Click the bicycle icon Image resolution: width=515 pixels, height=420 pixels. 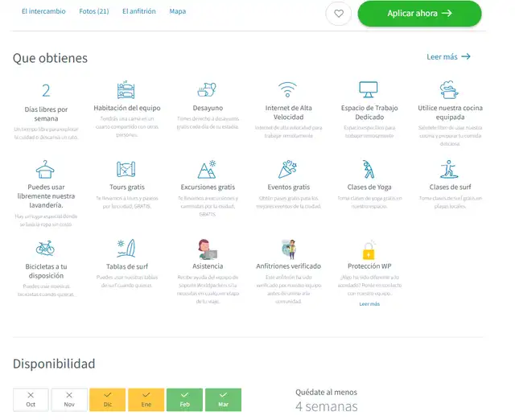coord(45,248)
